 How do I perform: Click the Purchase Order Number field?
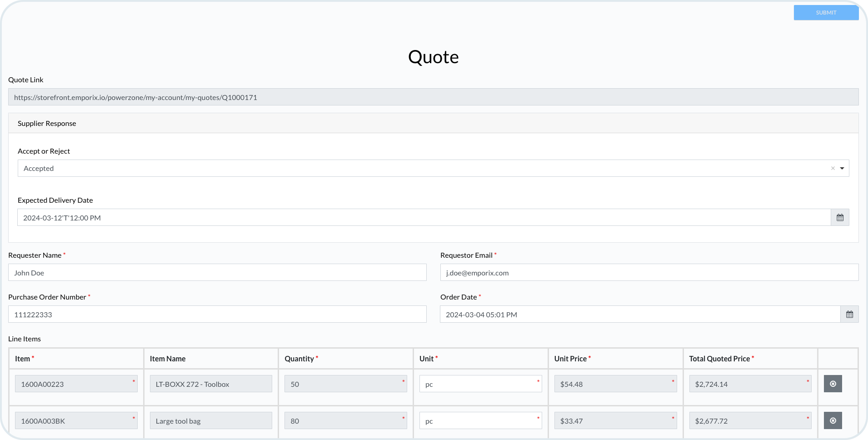click(x=217, y=315)
